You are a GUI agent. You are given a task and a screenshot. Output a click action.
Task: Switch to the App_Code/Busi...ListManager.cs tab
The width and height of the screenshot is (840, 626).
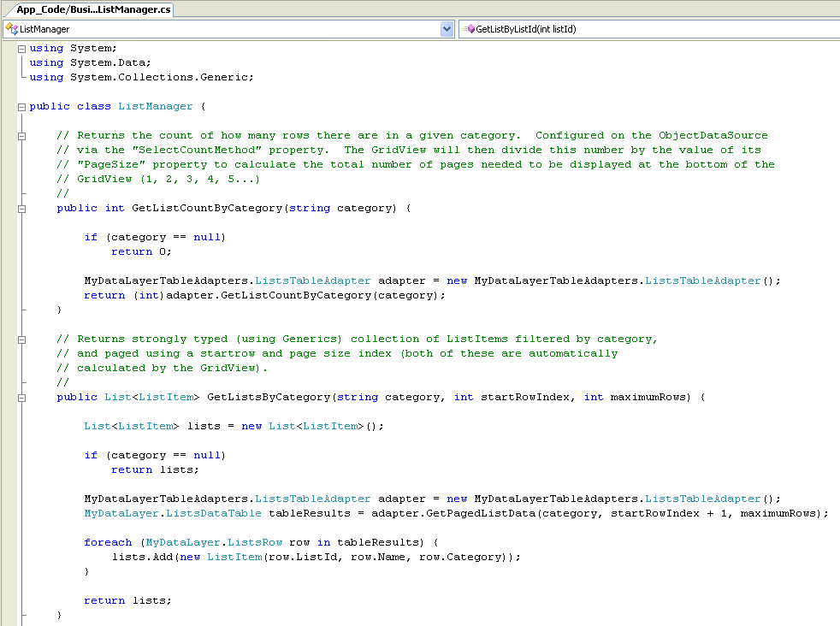pos(93,9)
